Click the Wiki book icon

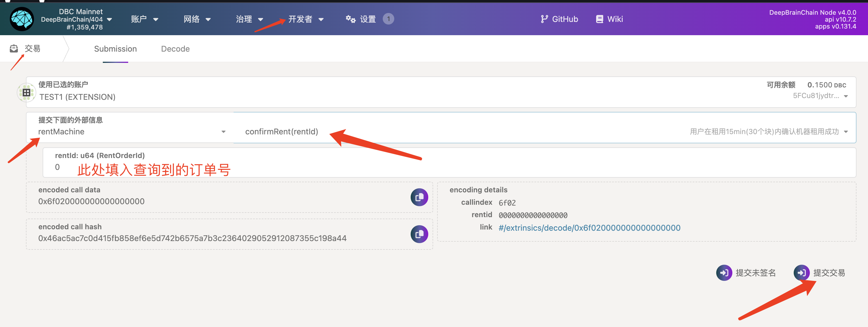click(x=599, y=19)
